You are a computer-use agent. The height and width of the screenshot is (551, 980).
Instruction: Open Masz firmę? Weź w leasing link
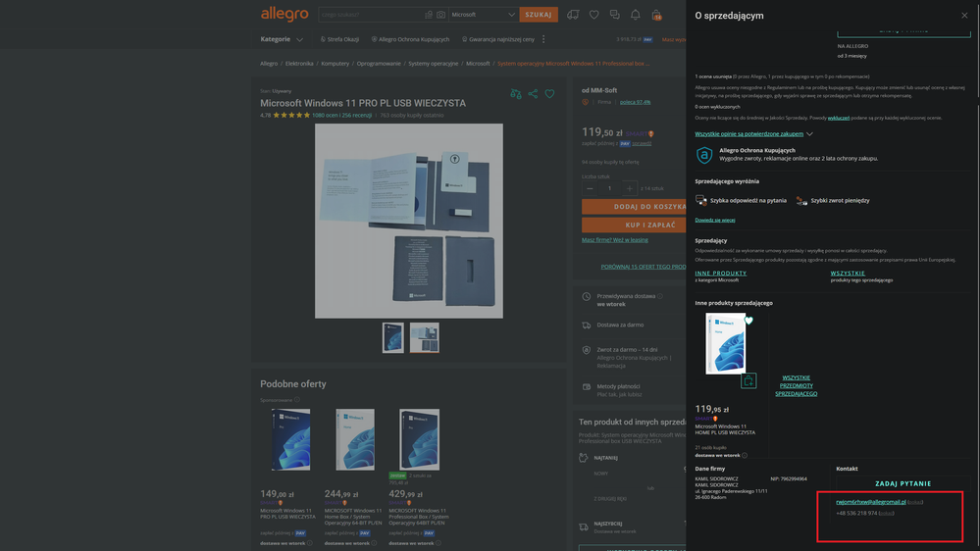tap(615, 240)
